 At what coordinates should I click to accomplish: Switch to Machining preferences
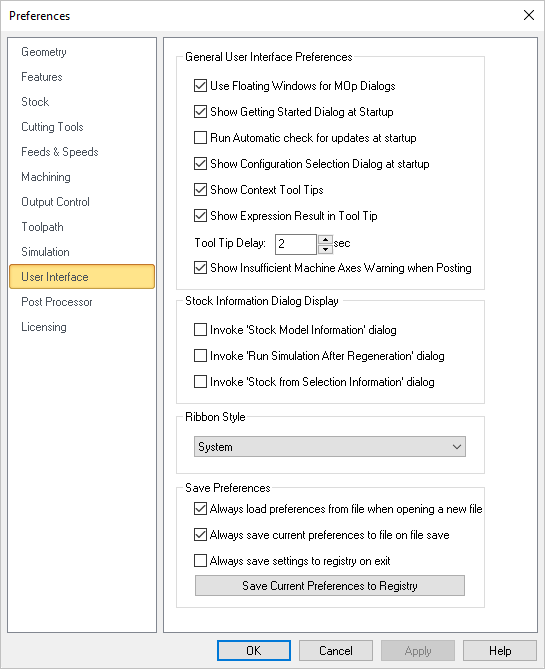(x=46, y=177)
